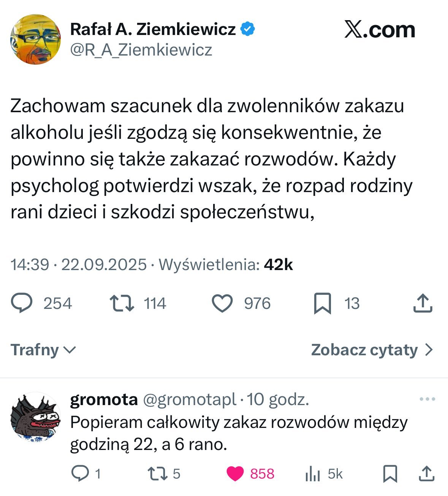Click the post timestamp 14:39 · 22.09.2025
The width and height of the screenshot is (448, 496).
[x=79, y=265]
